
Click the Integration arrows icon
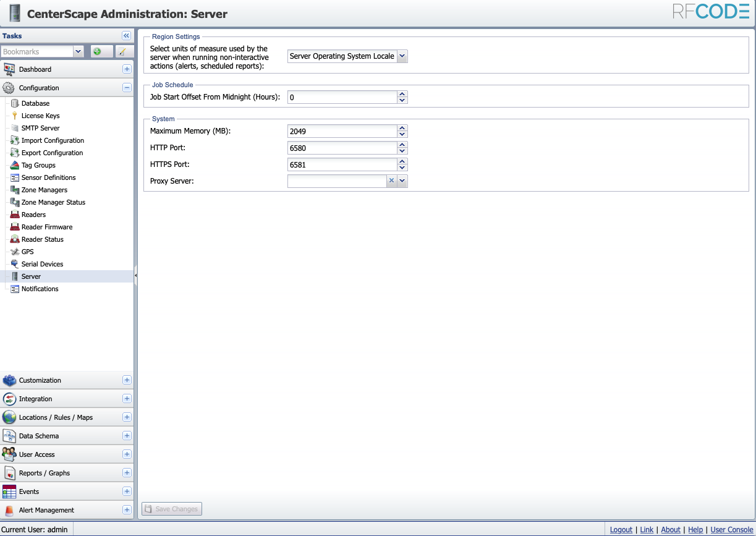pos(9,399)
